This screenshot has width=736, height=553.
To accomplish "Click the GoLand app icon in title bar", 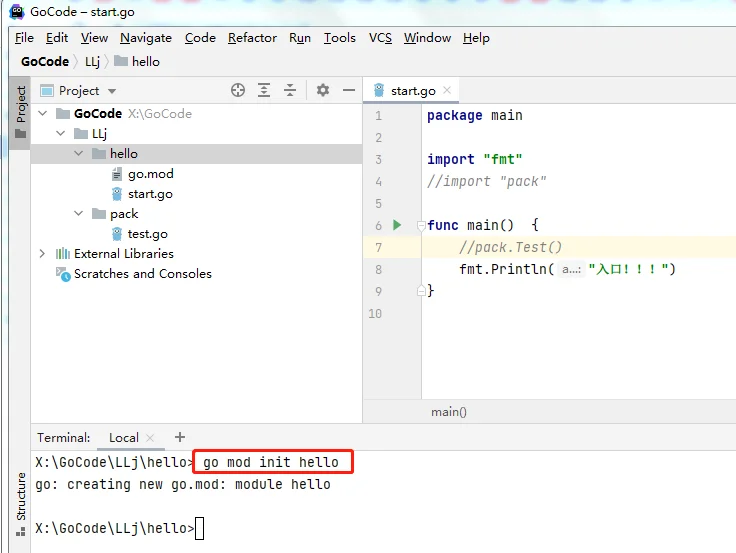I will click(17, 11).
